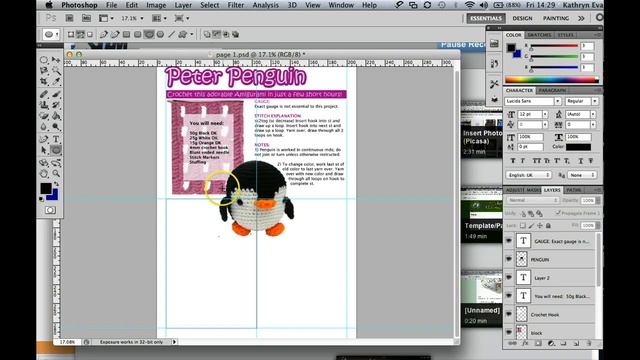Select the Clone Stamp tool
This screenshot has height=360, width=640.
tap(44, 105)
